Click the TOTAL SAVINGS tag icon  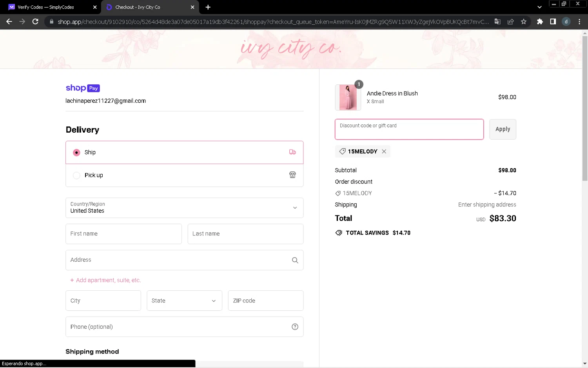pyautogui.click(x=339, y=233)
